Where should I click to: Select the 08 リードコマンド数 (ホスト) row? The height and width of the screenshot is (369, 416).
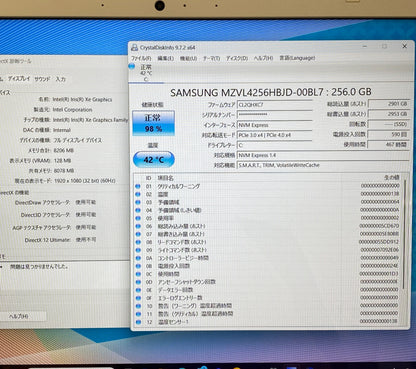267,242
